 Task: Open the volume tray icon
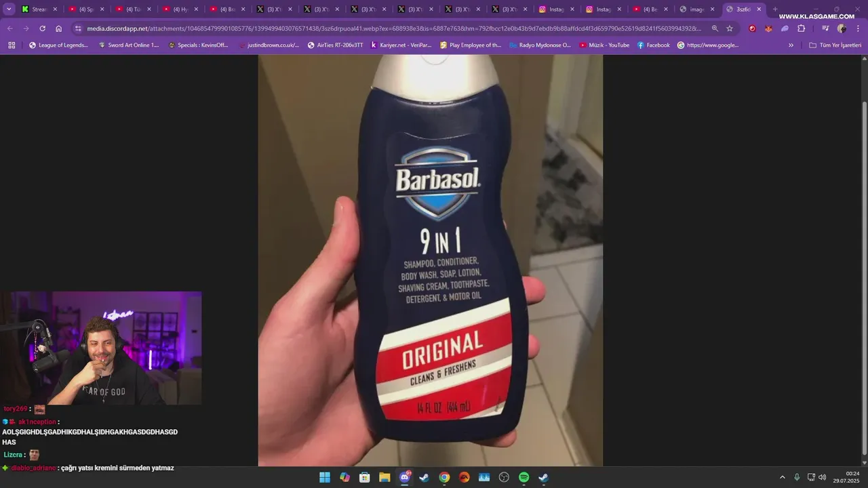click(x=823, y=477)
